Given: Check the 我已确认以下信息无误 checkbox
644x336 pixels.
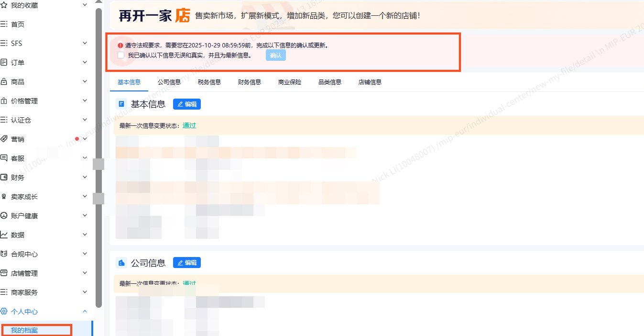Looking at the screenshot, I should click(121, 55).
